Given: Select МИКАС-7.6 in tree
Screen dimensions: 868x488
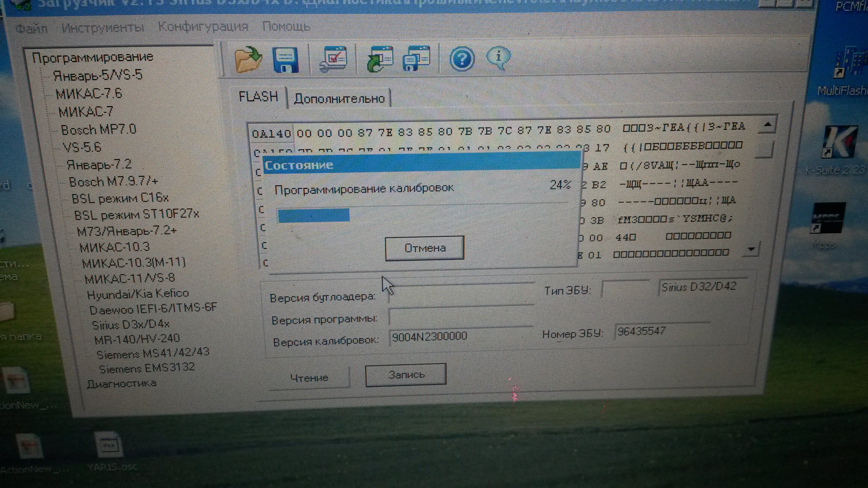Looking at the screenshot, I should (x=89, y=94).
